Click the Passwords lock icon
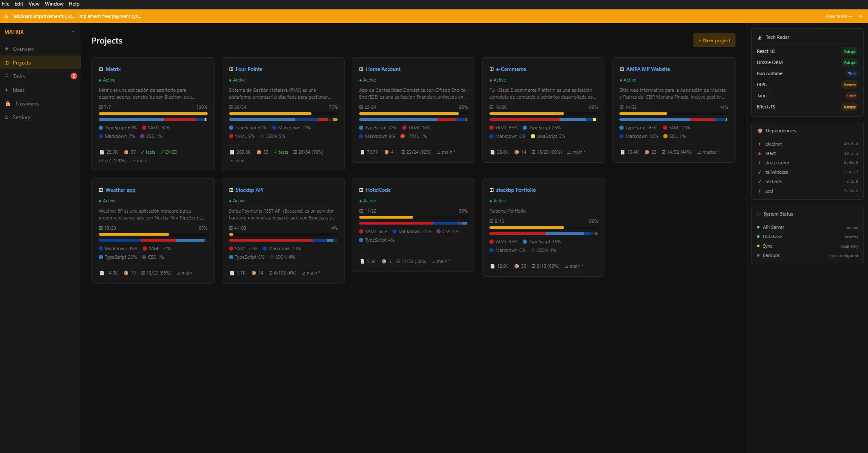Image resolution: width=868 pixels, height=453 pixels. (x=8, y=104)
